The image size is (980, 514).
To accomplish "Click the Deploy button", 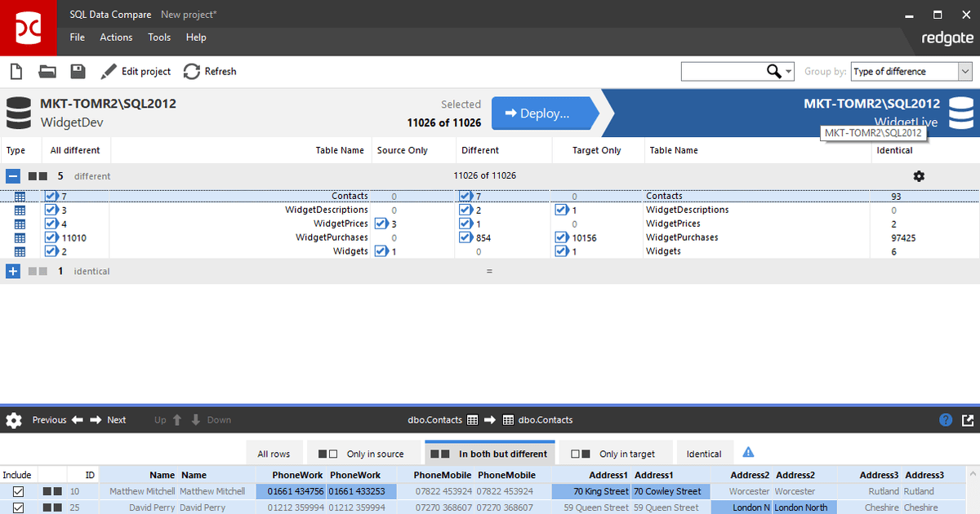I will (x=543, y=113).
